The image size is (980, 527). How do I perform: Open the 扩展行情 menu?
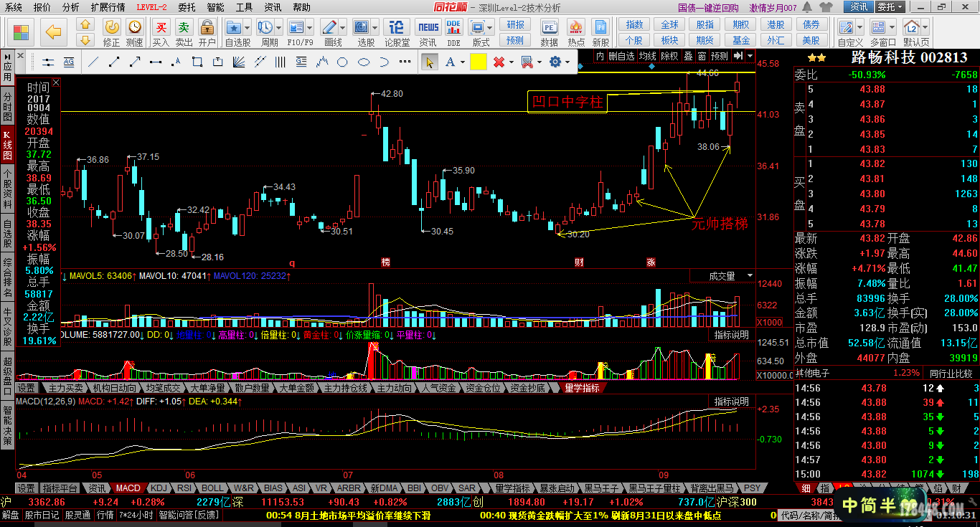(108, 7)
